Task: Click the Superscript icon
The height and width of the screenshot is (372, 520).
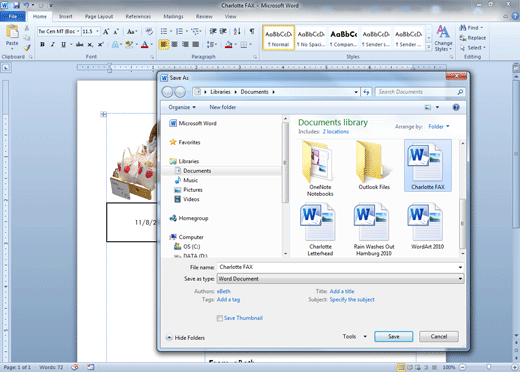Action: 100,44
